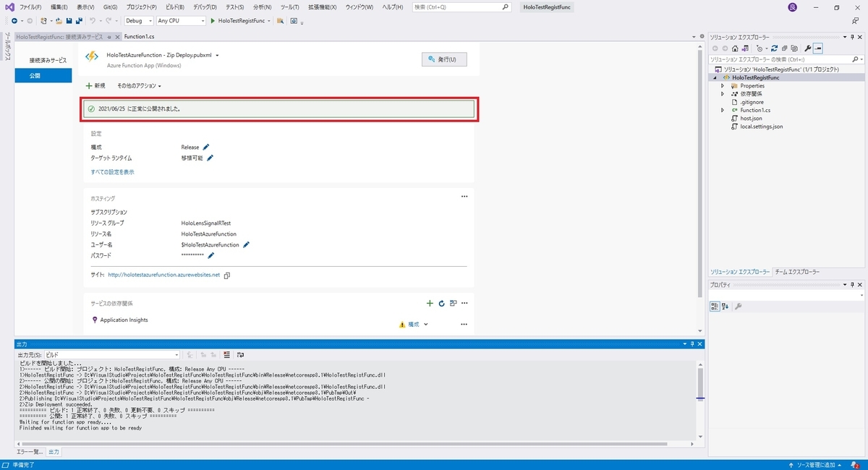Click the Clear All icon in output toolbar
Viewport: 868px width, 470px height.
226,355
